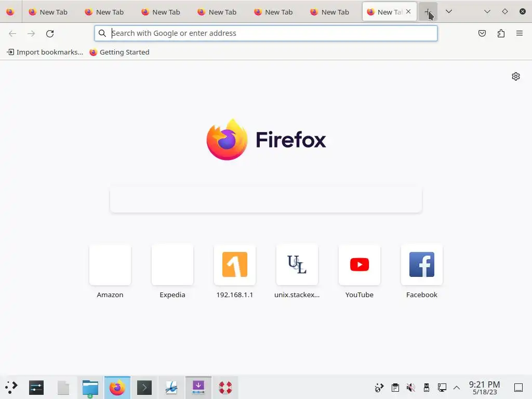The width and height of the screenshot is (532, 399).
Task: Open document viewer icon in taskbar
Action: tap(171, 388)
